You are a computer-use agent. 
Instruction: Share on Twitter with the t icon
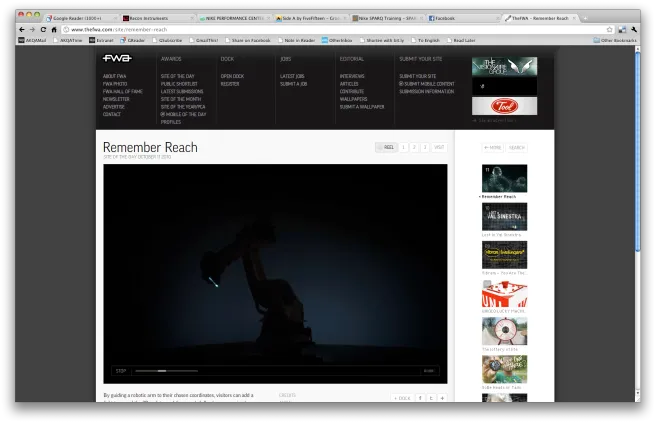[x=431, y=398]
